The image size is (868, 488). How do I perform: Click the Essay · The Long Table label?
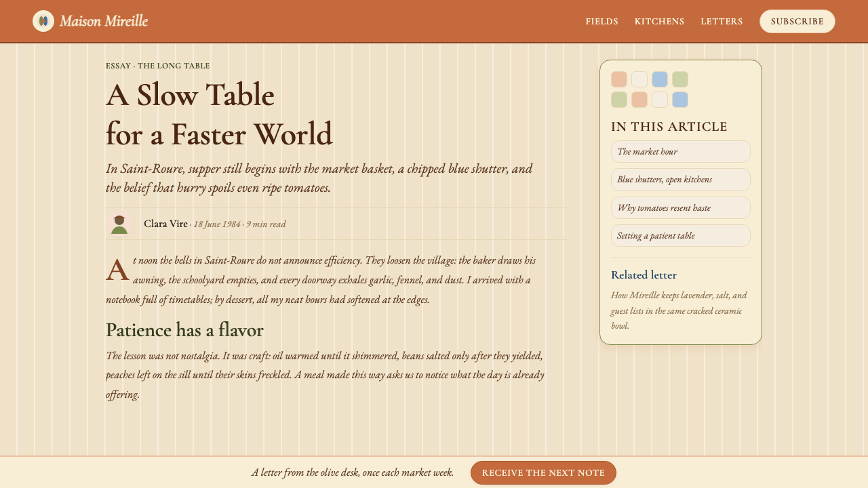158,66
